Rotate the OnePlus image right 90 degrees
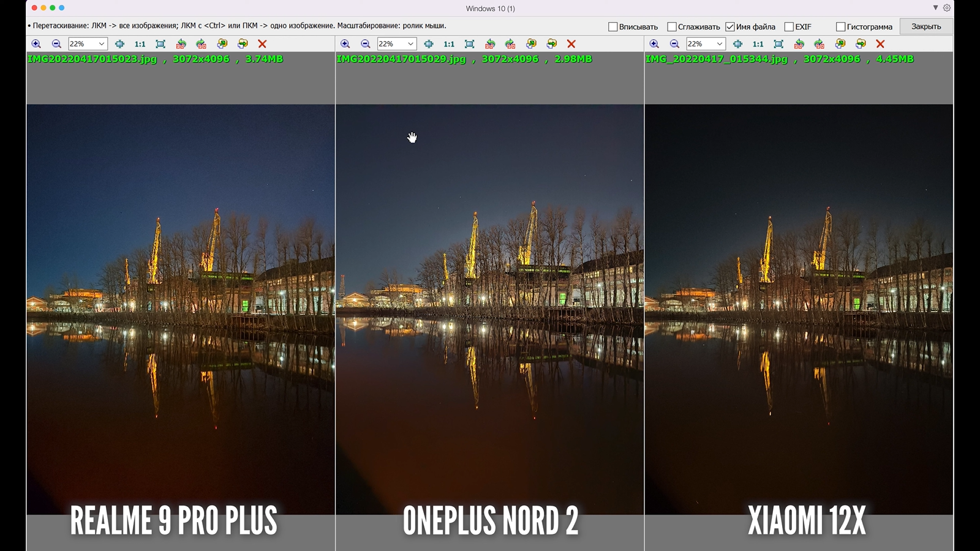 tap(510, 44)
